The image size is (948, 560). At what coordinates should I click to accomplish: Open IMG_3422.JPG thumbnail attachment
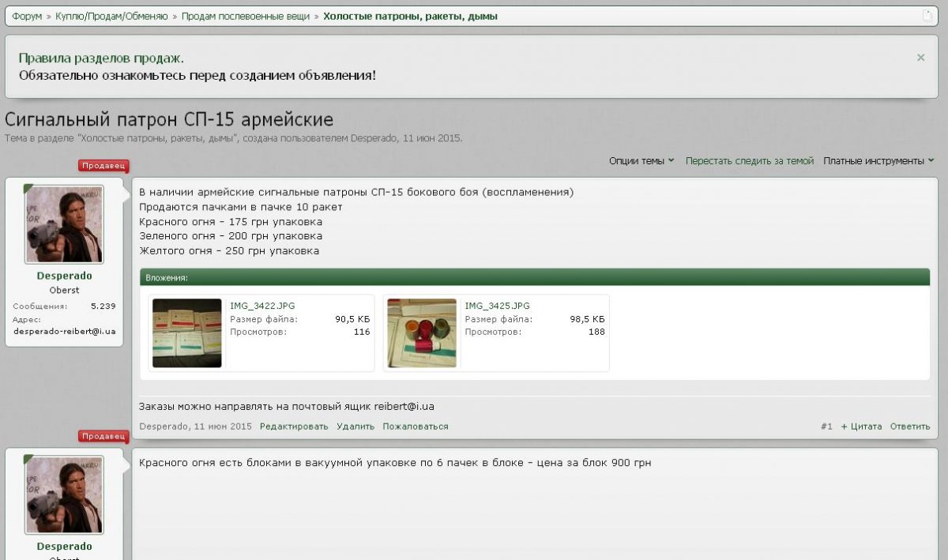point(187,333)
